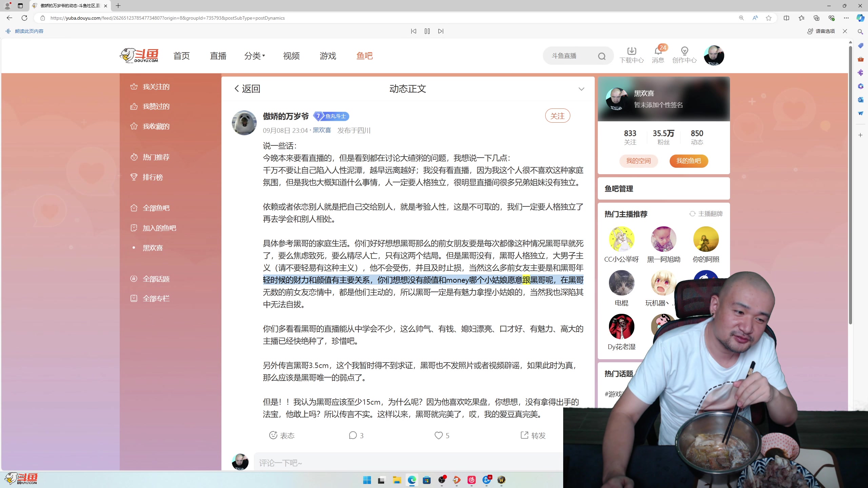Open streamer 电棍 avatar

tap(622, 283)
